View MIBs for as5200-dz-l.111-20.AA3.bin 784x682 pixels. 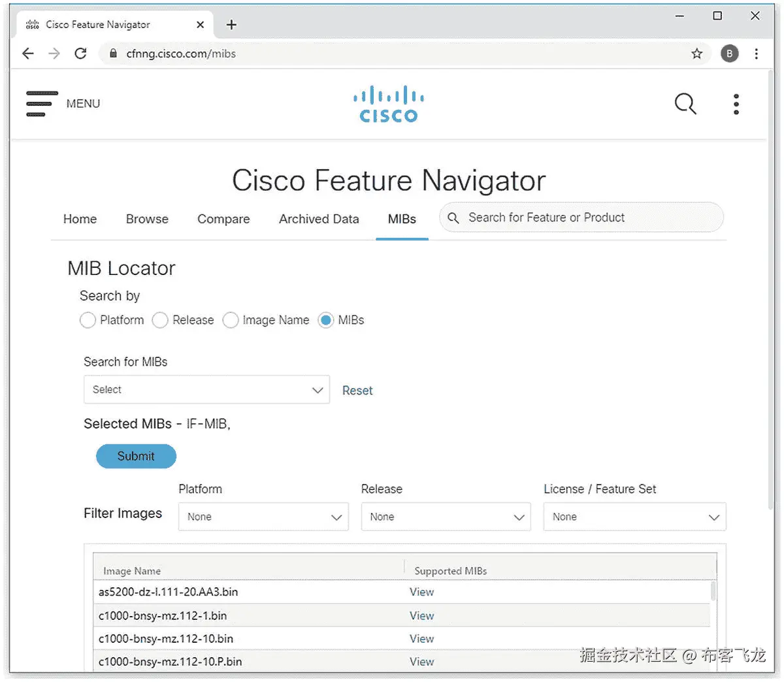421,592
